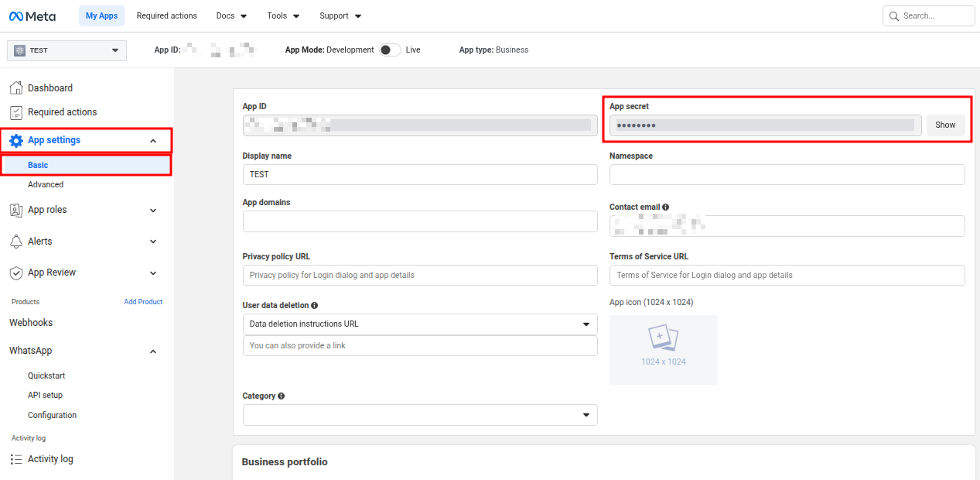This screenshot has height=480, width=980.
Task: Show the App secret
Action: (x=945, y=125)
